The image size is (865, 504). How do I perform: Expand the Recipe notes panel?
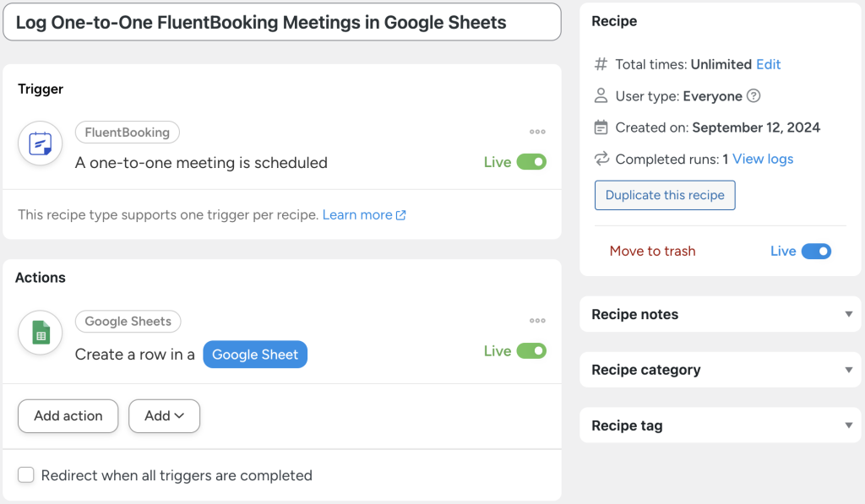[x=849, y=314]
